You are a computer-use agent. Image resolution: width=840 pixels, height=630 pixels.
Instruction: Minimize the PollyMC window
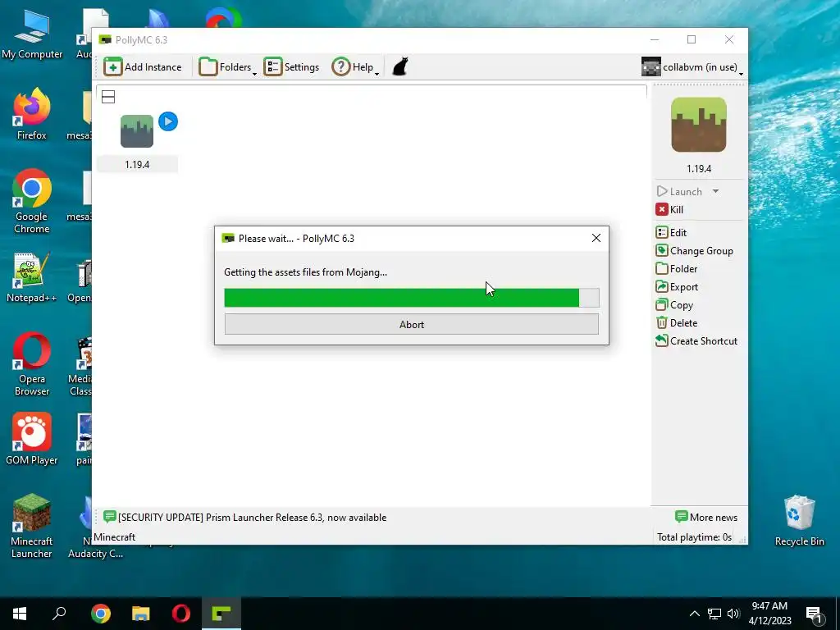(x=655, y=39)
